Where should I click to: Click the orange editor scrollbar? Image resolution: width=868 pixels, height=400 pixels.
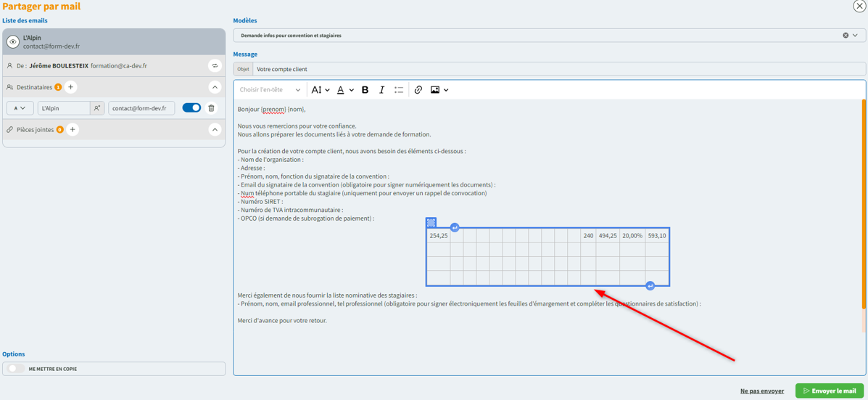point(864,204)
